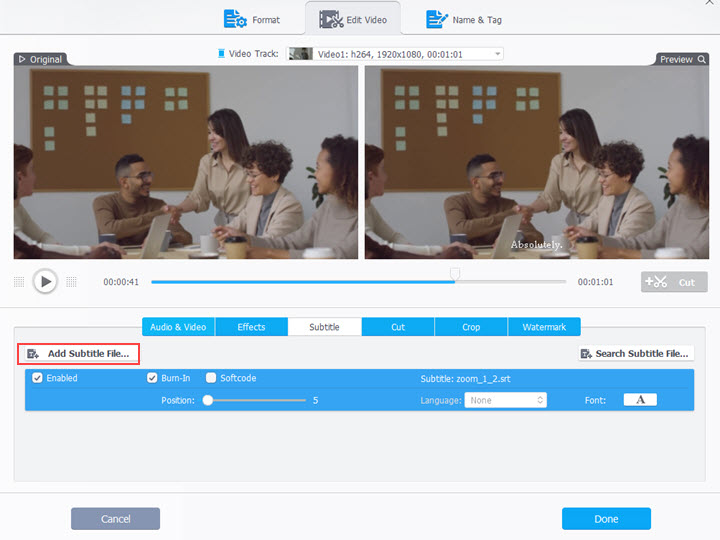Click the Format gear document icon

click(235, 19)
